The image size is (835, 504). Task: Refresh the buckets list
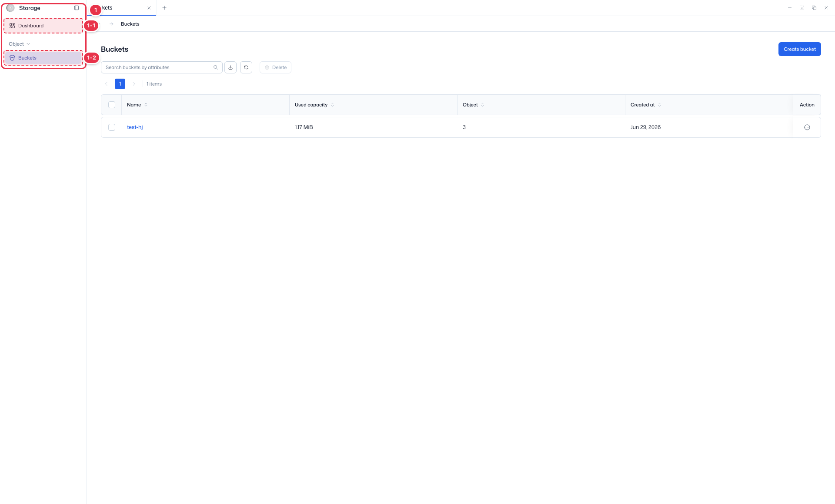click(x=246, y=67)
